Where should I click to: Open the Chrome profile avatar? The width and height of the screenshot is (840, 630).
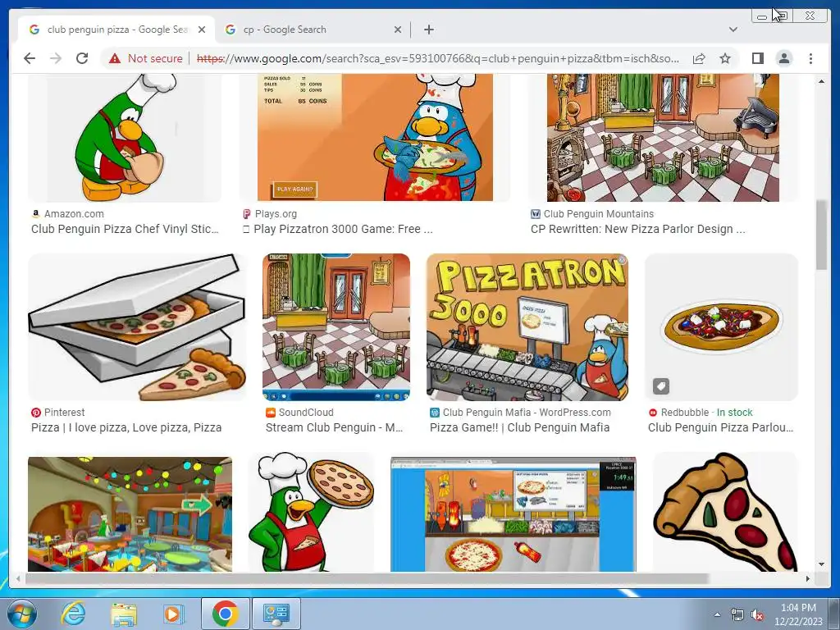[783, 58]
